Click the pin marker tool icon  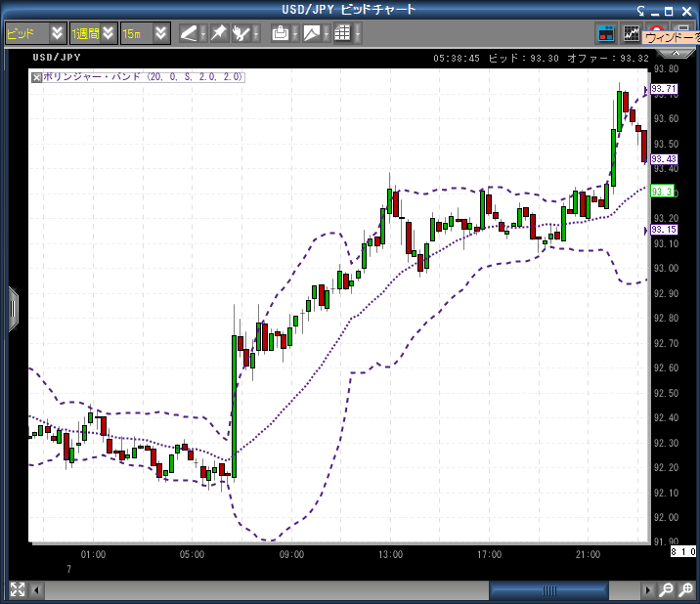(x=219, y=33)
